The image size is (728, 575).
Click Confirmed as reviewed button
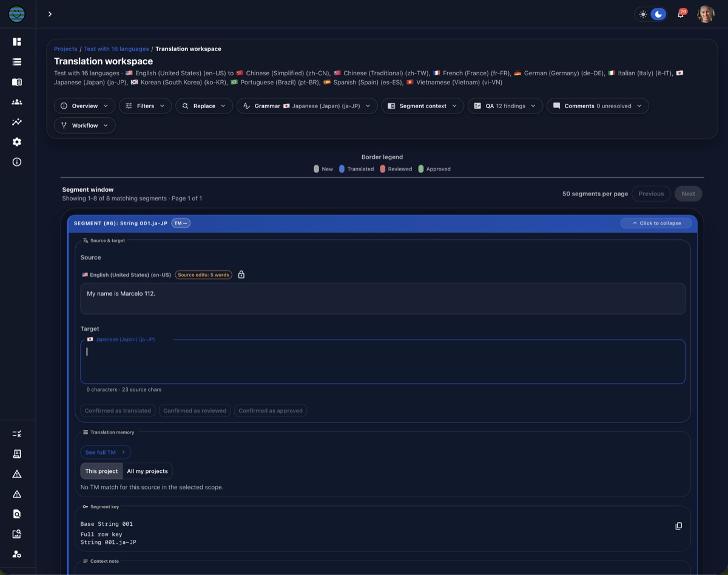tap(195, 410)
